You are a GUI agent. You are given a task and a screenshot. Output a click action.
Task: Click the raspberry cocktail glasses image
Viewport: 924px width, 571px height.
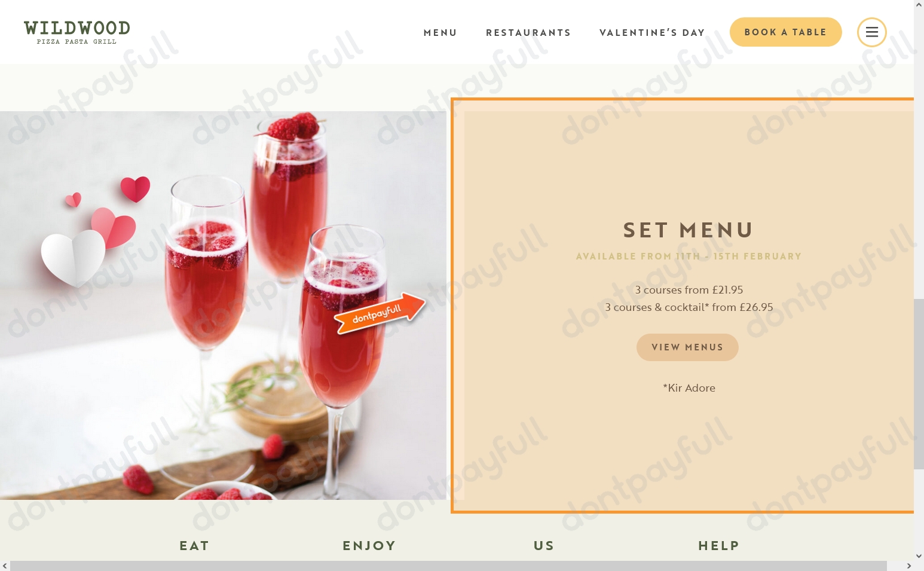coord(223,306)
